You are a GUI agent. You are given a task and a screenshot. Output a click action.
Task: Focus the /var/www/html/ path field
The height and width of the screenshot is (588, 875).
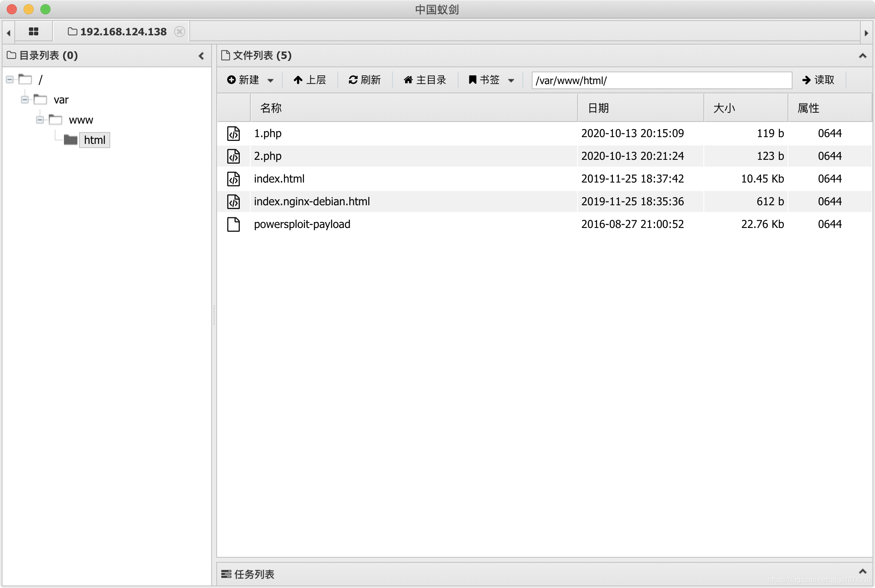(662, 80)
